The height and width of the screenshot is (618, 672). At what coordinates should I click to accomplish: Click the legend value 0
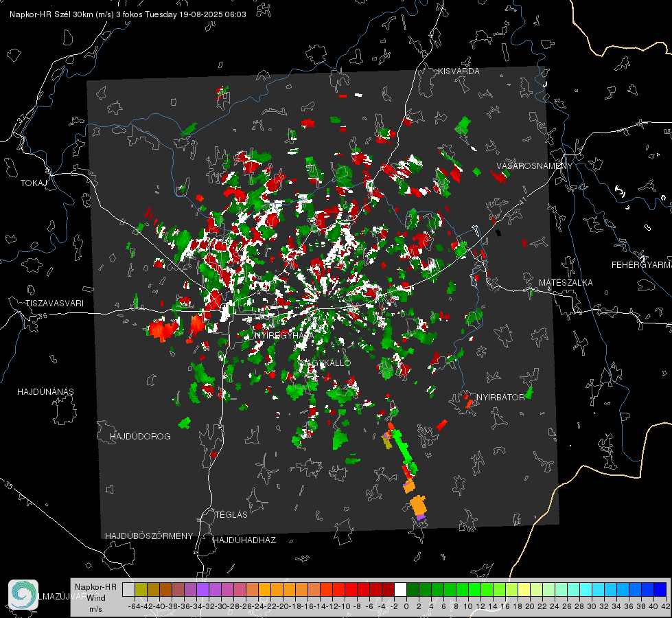(x=406, y=606)
